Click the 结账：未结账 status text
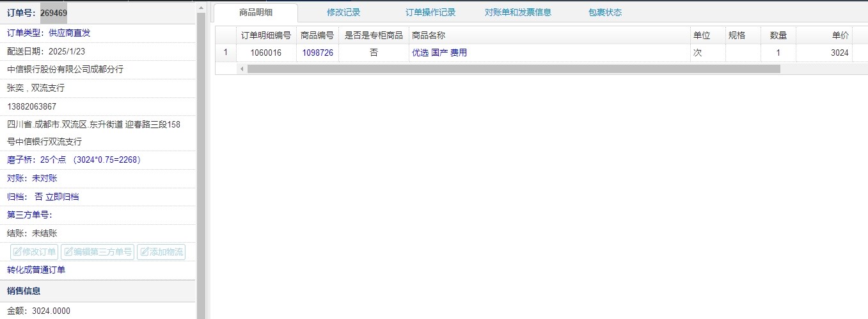Image resolution: width=868 pixels, height=319 pixels. tap(32, 233)
